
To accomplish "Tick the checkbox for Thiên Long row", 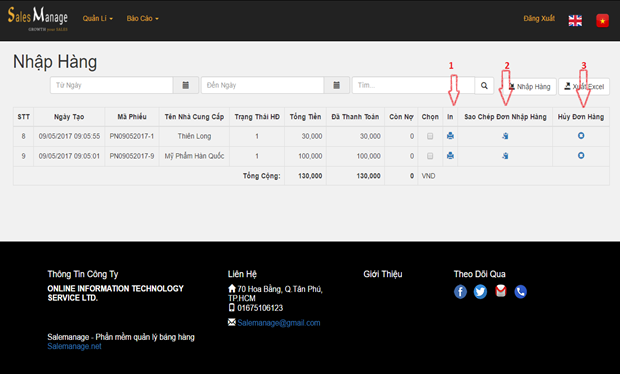I will [430, 136].
